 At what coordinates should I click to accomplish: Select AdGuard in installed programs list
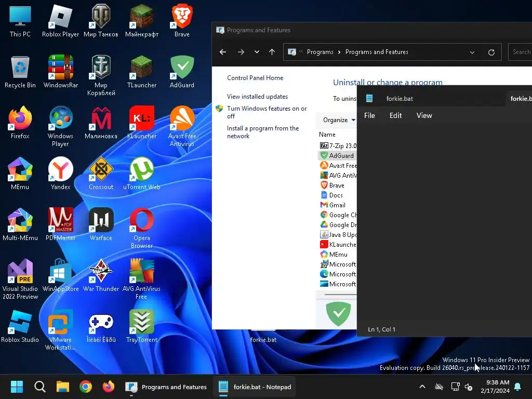pyautogui.click(x=337, y=155)
